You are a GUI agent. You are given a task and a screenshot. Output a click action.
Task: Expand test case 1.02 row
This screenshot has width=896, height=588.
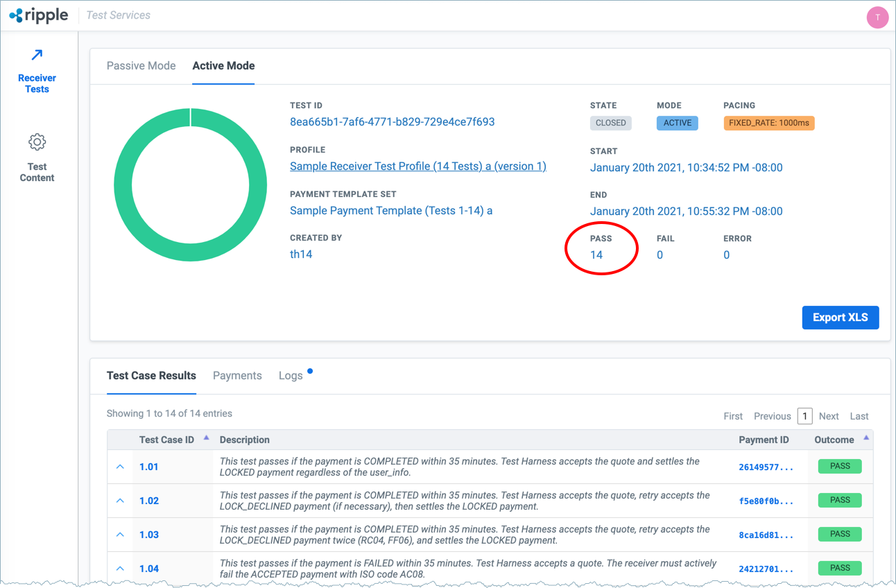tap(120, 501)
